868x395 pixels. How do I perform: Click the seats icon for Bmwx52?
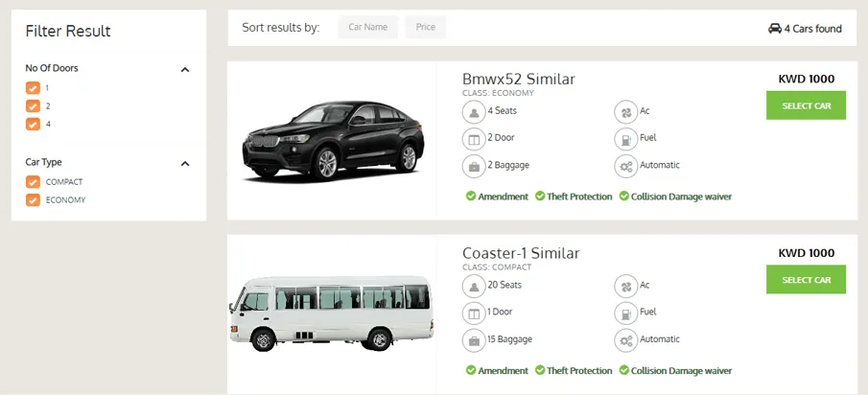tap(473, 111)
